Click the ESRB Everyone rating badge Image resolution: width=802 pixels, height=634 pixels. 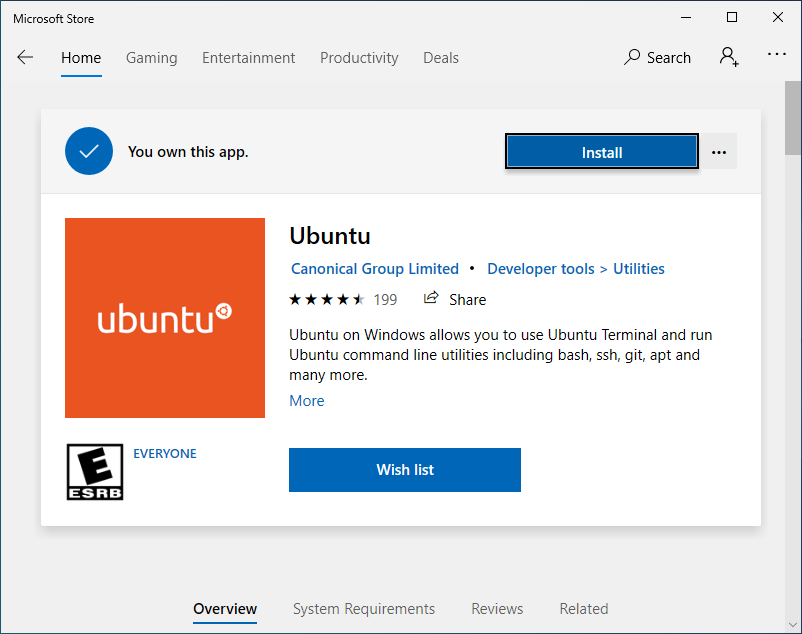(x=95, y=472)
